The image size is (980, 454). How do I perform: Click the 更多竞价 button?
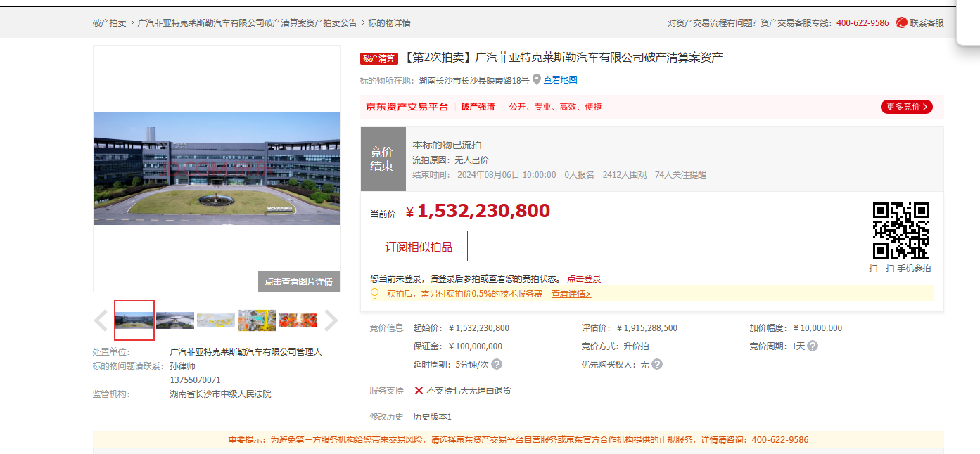coord(907,107)
